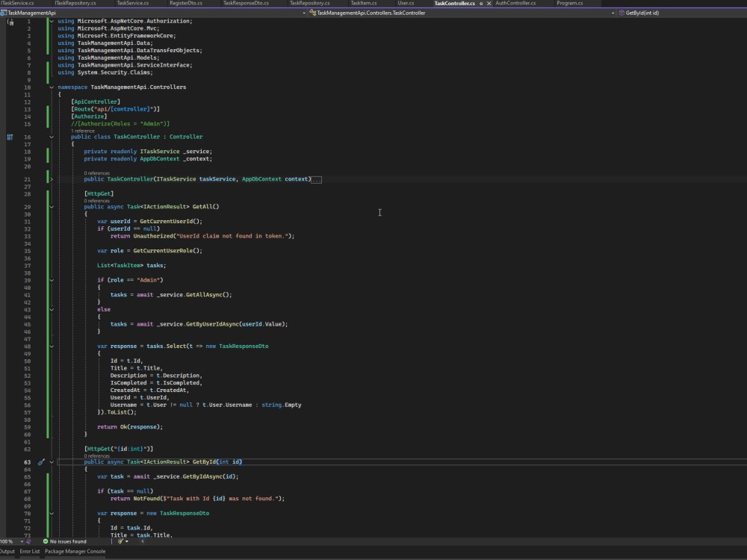Screen dimensions: 747x560
Task: Collapse the using directives at line 1
Action: pos(52,21)
